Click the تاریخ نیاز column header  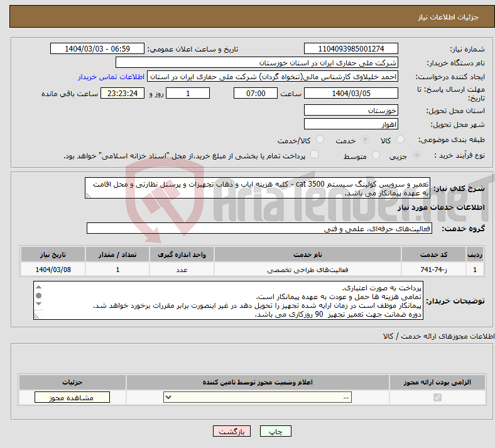pos(53,254)
